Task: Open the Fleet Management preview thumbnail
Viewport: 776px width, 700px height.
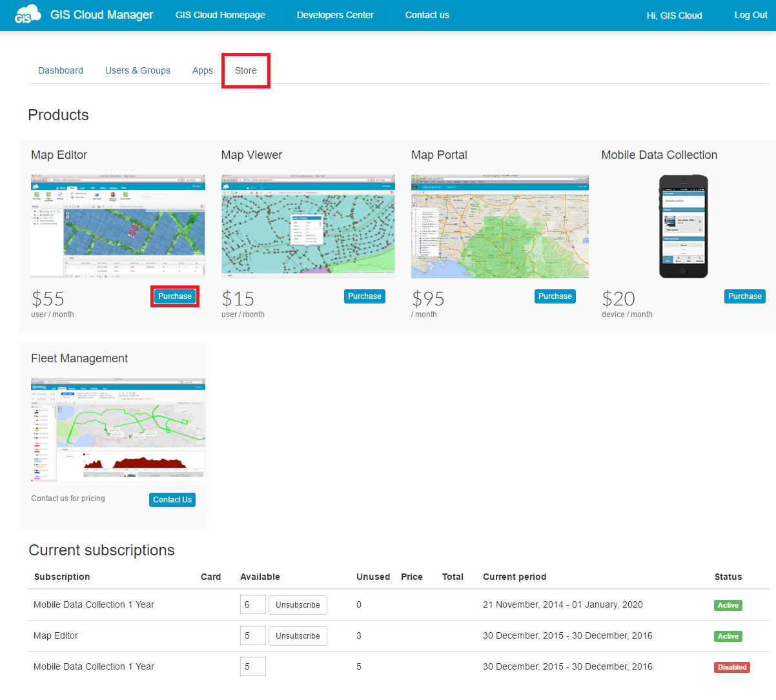Action: (x=118, y=429)
